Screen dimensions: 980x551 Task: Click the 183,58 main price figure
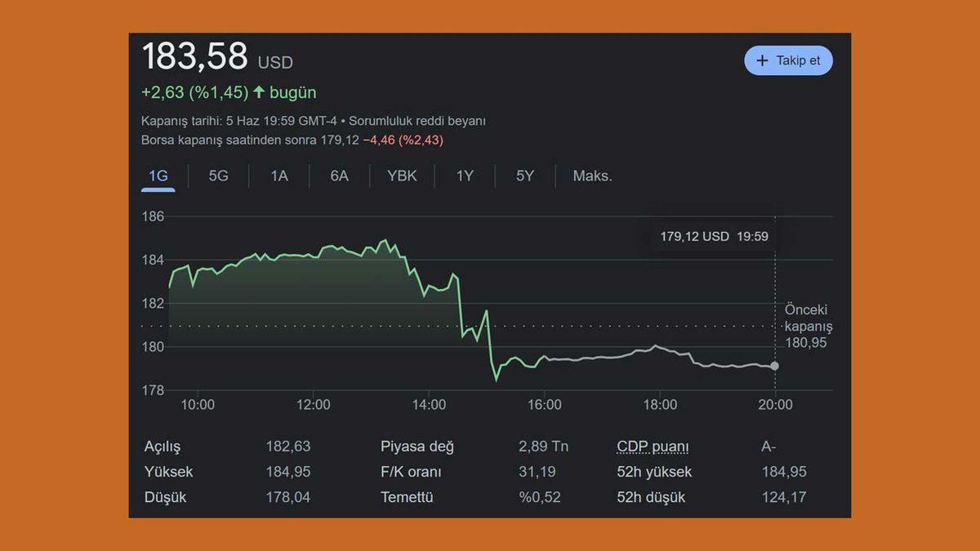click(194, 57)
